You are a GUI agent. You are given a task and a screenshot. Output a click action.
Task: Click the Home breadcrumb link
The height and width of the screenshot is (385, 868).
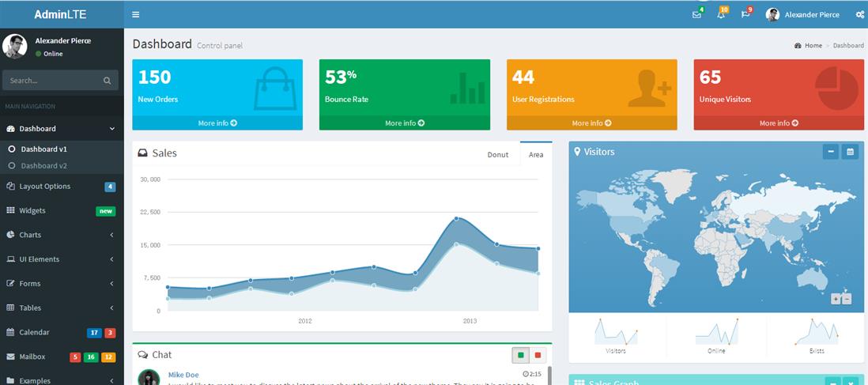coord(813,46)
